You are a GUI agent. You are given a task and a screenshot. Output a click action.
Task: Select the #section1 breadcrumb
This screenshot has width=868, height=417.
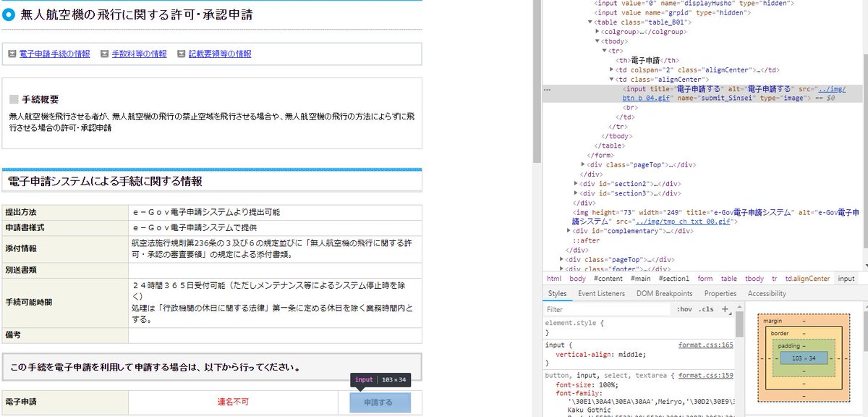pos(674,279)
